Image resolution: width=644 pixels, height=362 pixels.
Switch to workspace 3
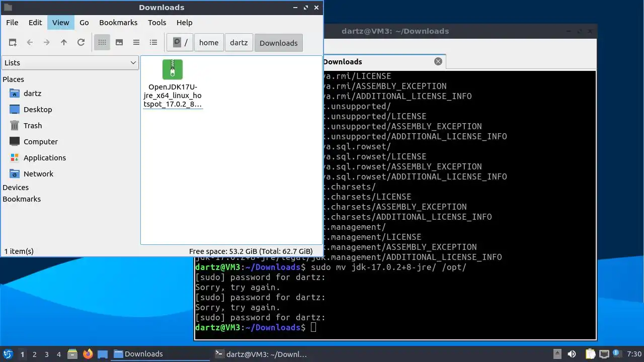47,354
